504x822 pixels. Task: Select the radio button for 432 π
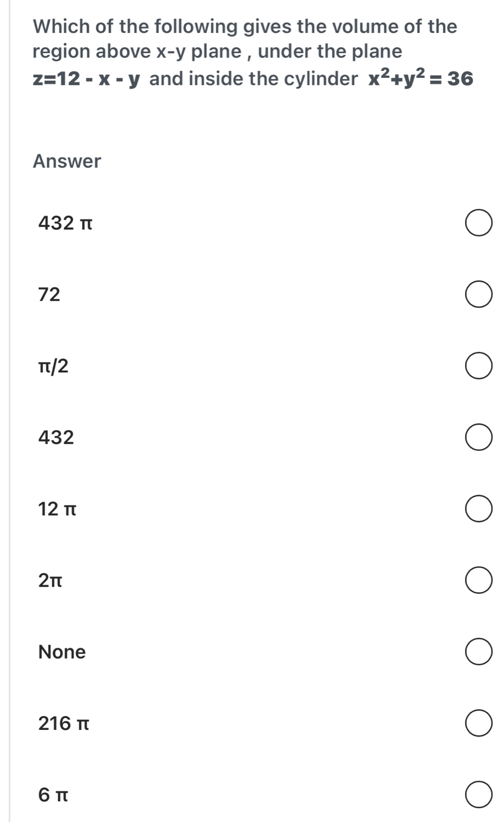(x=479, y=224)
